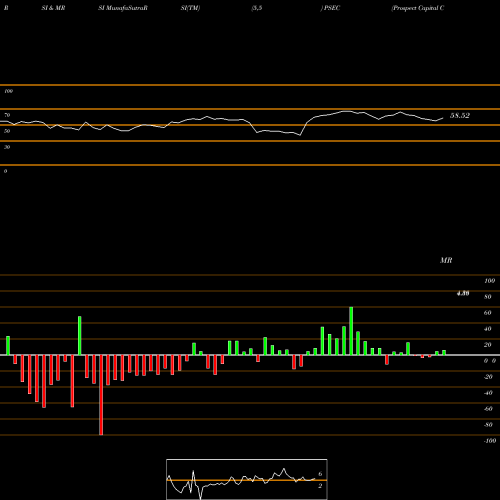
Task: Click the RSI axis label 100
Action: pyautogui.click(x=8, y=91)
